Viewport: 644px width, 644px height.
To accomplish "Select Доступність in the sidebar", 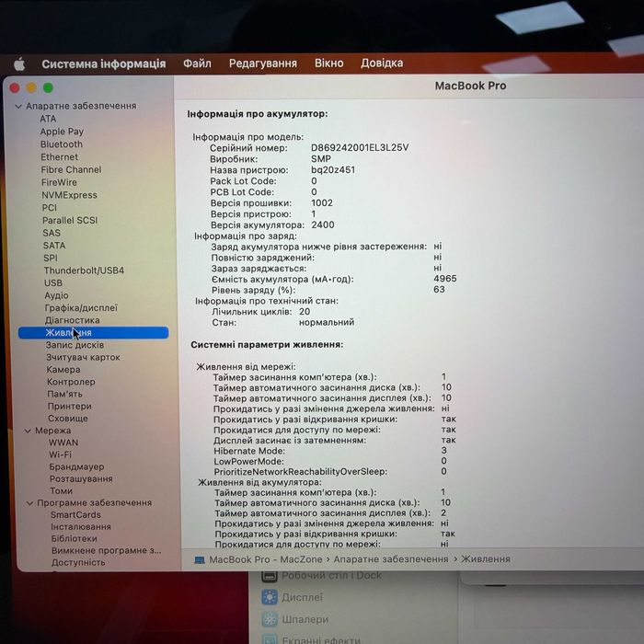I will (x=78, y=563).
